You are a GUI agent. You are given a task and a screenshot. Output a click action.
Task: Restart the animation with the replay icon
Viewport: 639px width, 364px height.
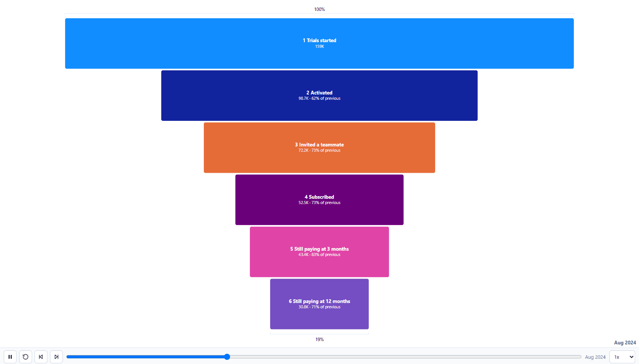tap(26, 357)
